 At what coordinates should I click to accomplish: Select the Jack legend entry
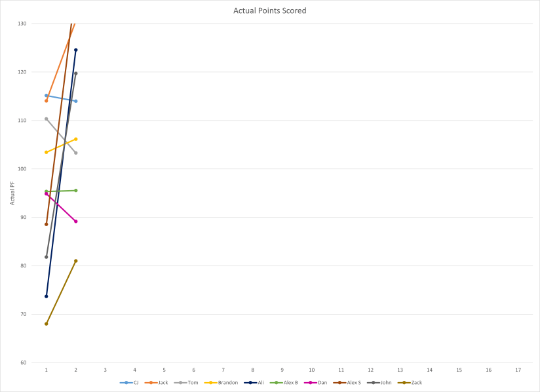click(159, 382)
